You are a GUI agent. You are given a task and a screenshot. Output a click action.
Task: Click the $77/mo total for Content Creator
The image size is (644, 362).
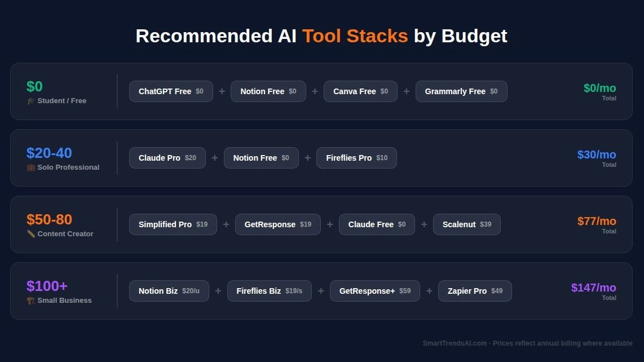(597, 221)
